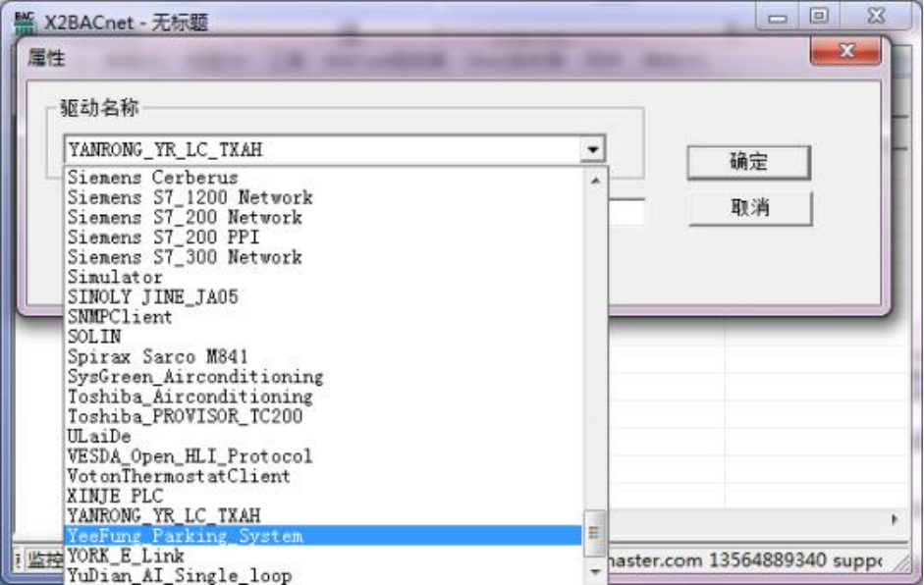924x585 pixels.
Task: Select Toshiba_Airconditioning driver
Action: pos(323,398)
